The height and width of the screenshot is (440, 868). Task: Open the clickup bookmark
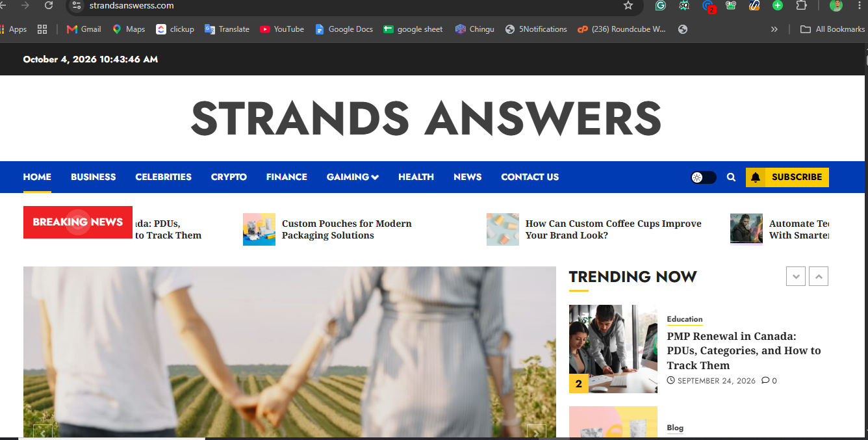[x=175, y=29]
